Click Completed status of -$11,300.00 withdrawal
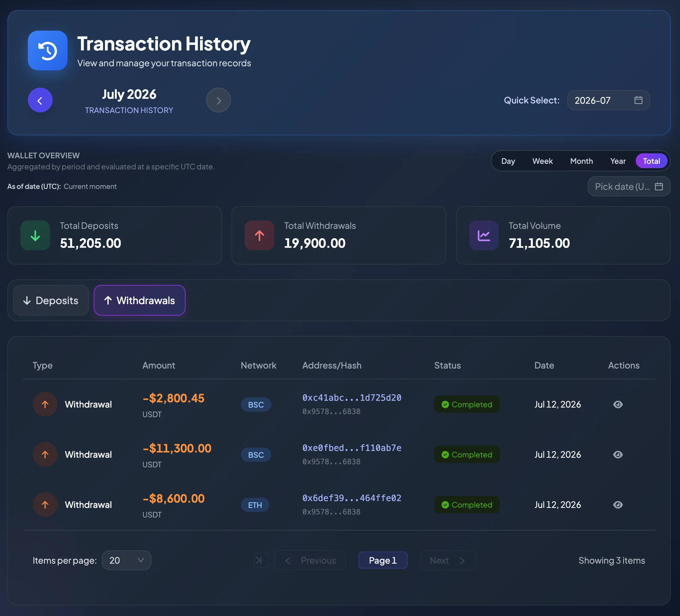 (467, 455)
